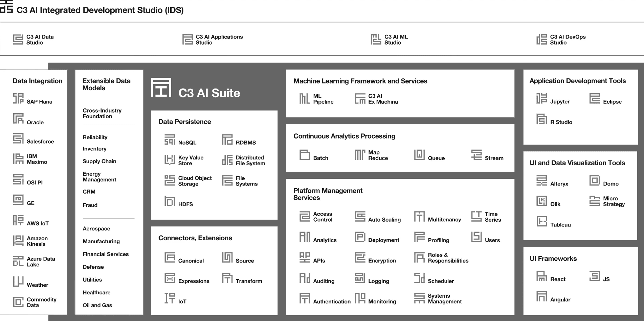The width and height of the screenshot is (644, 321).
Task: Select the Stream icon in Continuous Analytics
Action: 476,155
